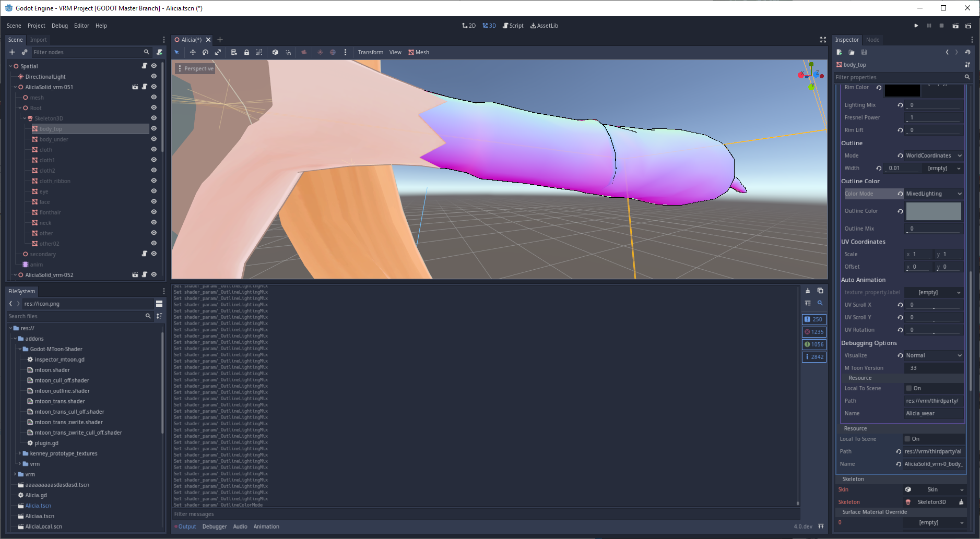Copy output log selection icon
Image resolution: width=980 pixels, height=539 pixels.
[x=820, y=291]
